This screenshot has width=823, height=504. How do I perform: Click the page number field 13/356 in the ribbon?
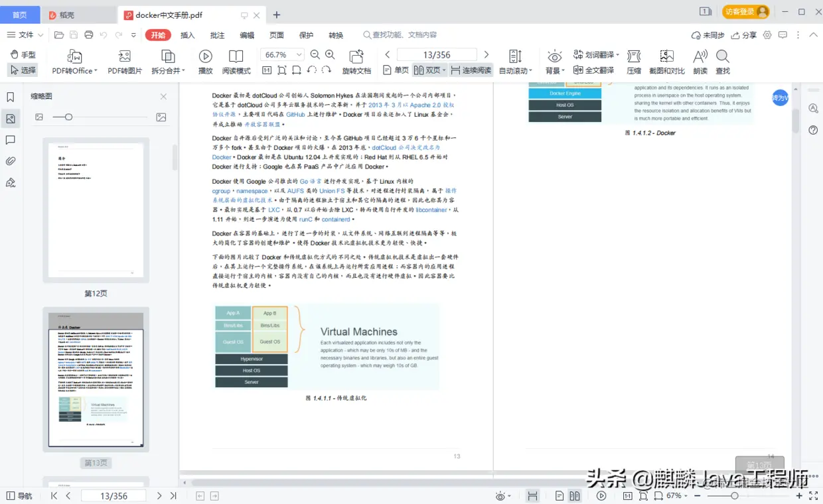point(437,54)
